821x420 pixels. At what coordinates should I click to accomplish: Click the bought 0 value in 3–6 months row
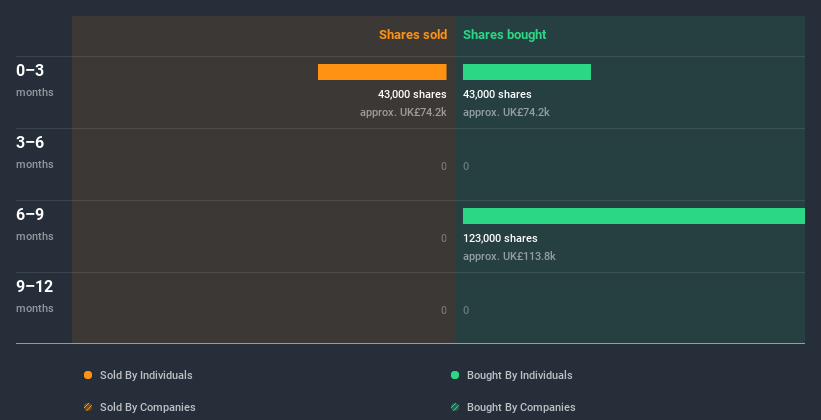[466, 166]
